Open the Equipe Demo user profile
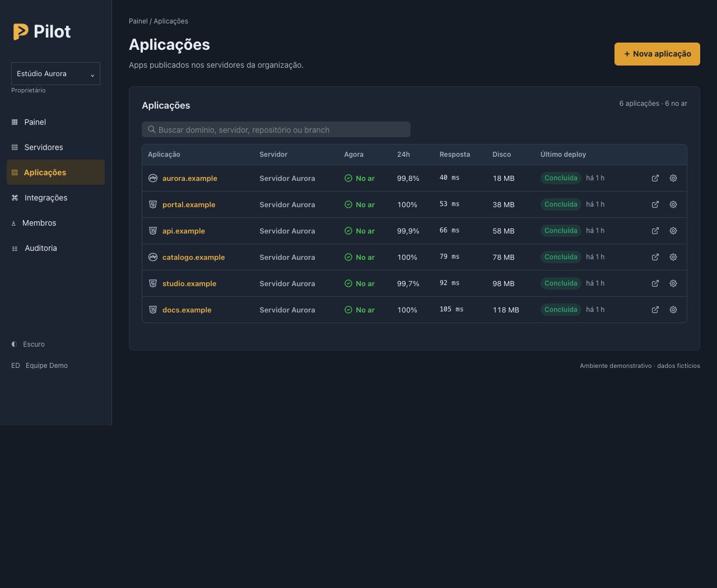717x588 pixels. point(40,366)
